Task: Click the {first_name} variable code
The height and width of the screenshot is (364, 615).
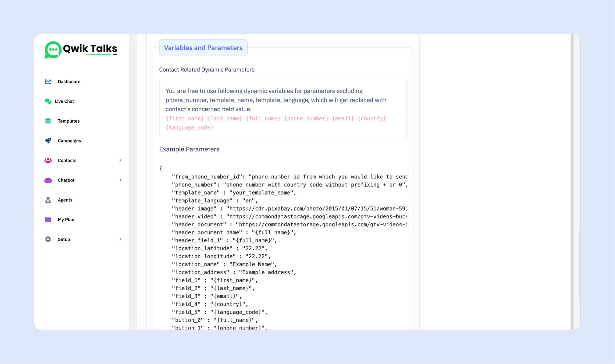Action: pos(185,119)
